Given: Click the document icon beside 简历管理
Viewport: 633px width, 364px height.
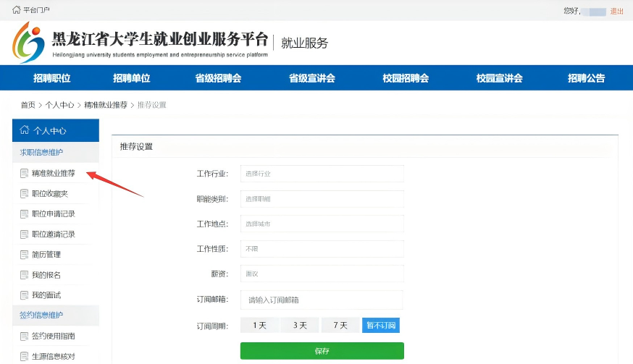Looking at the screenshot, I should (25, 255).
